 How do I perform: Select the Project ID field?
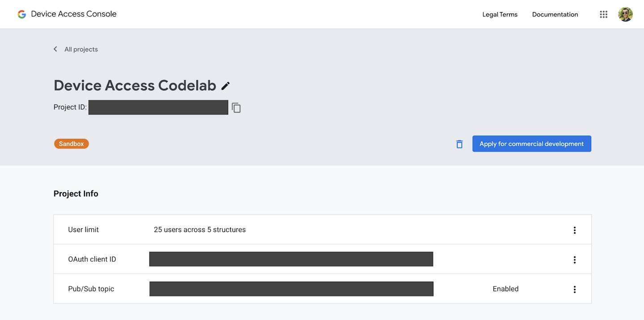158,107
